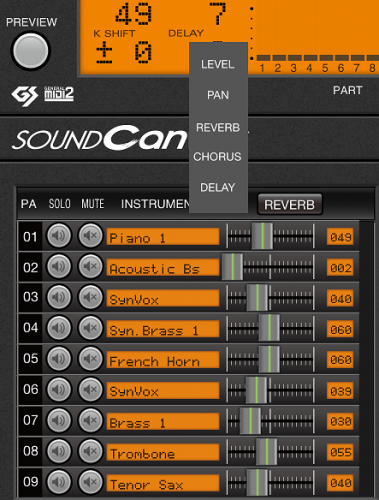Click the SOLO column header

[60, 204]
